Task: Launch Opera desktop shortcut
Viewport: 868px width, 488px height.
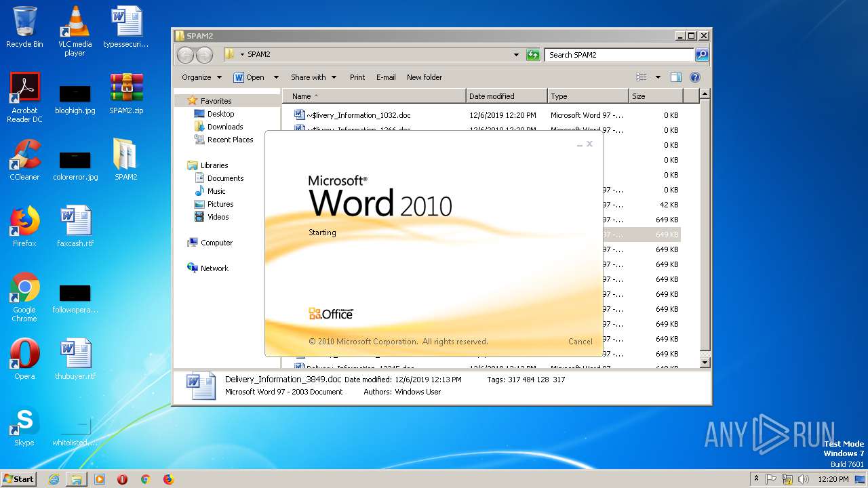Action: click(24, 359)
